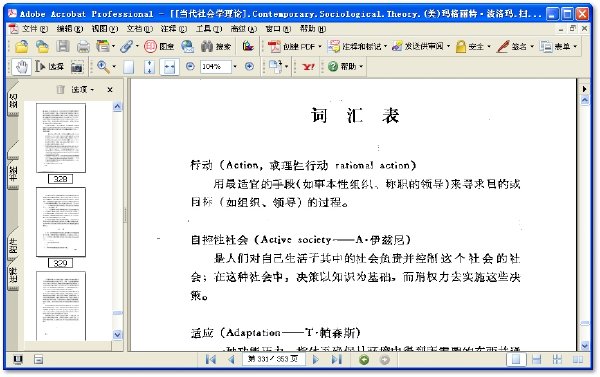The image size is (600, 377).
Task: Go to previous page arrow
Action: click(x=231, y=359)
